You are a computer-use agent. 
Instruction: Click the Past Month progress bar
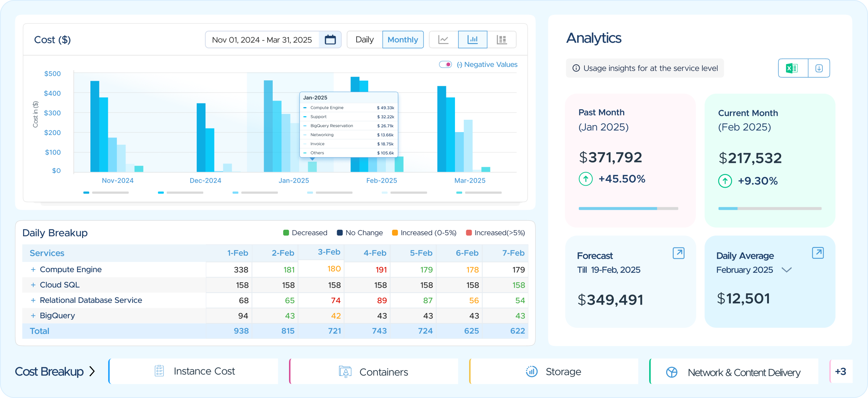pyautogui.click(x=628, y=208)
